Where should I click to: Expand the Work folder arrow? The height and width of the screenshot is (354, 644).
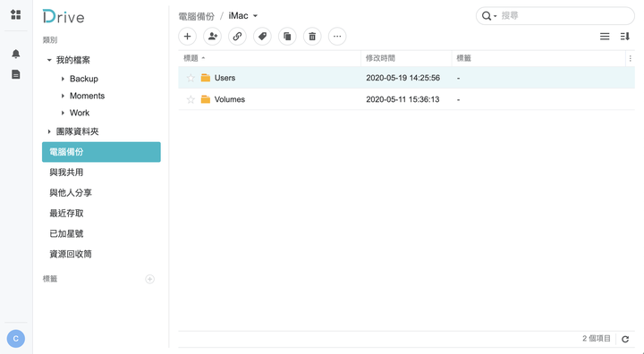coord(63,113)
